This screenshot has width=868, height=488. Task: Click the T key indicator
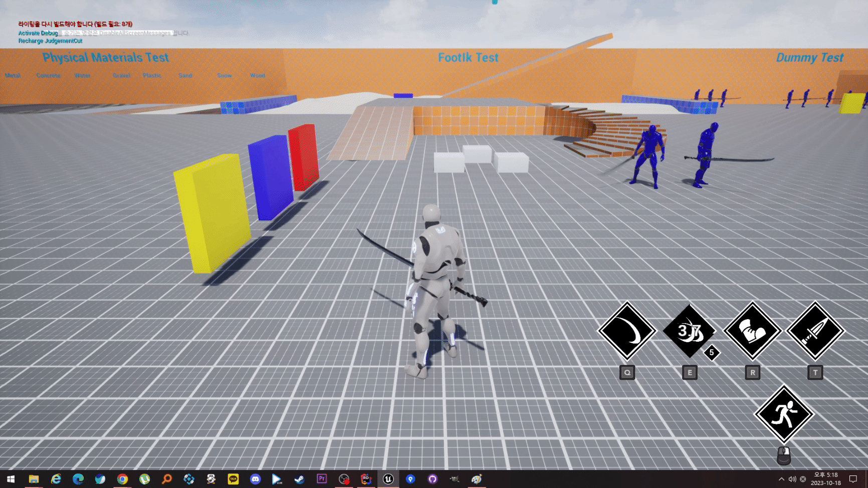pyautogui.click(x=815, y=373)
